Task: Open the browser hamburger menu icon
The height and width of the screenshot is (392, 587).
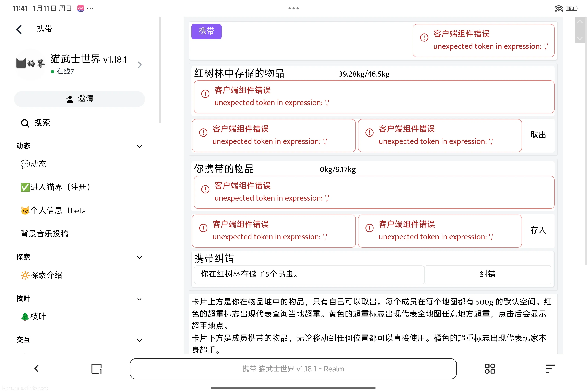Action: coord(550,369)
